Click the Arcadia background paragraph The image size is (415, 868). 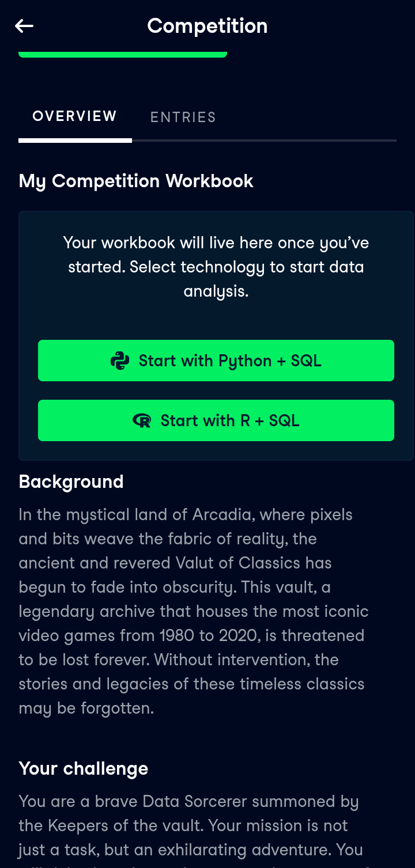coord(194,611)
